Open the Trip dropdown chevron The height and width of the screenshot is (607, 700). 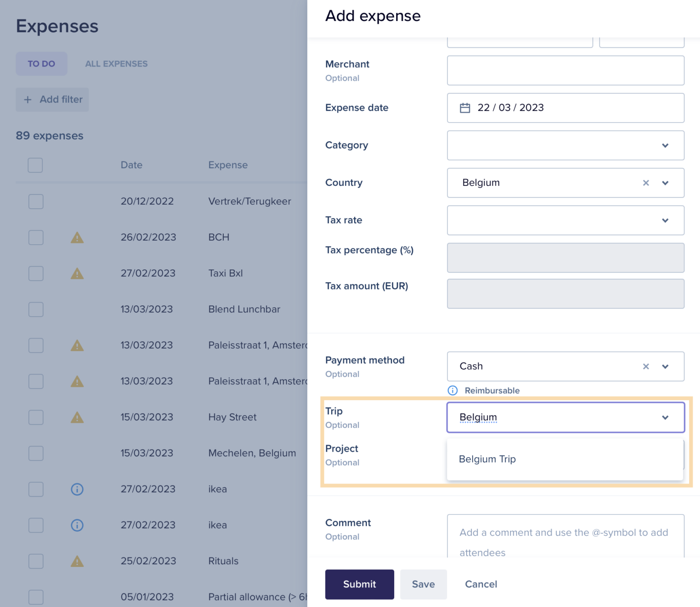point(665,417)
